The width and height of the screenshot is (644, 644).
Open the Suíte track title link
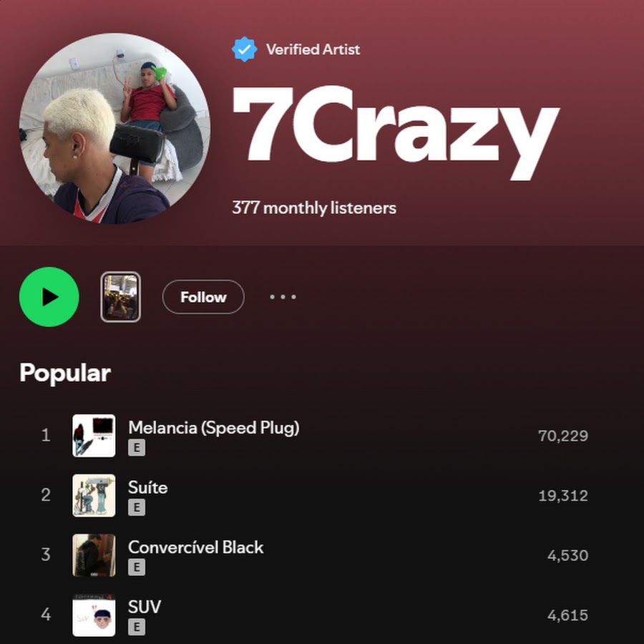(x=148, y=487)
